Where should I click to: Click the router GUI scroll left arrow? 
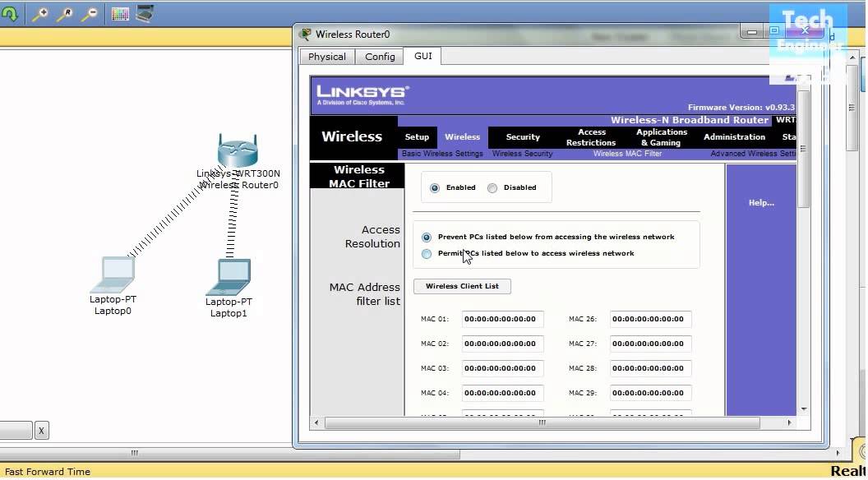(316, 422)
